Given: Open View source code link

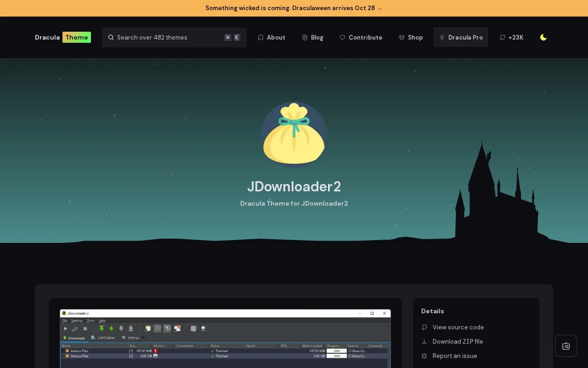Looking at the screenshot, I should pos(452,327).
